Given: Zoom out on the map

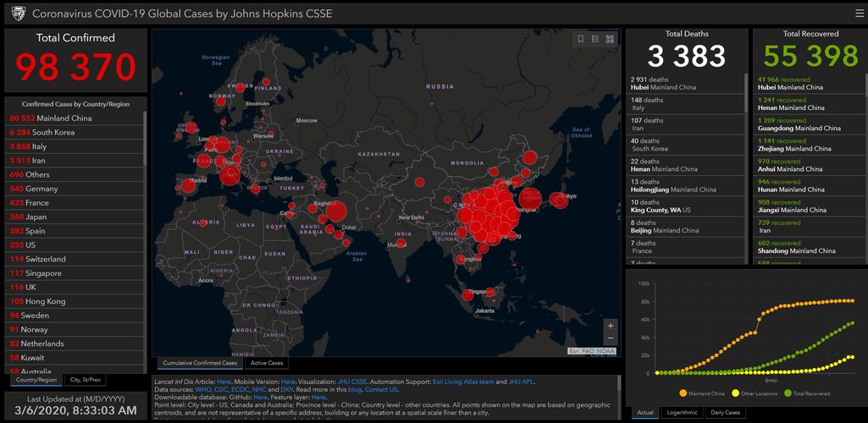Looking at the screenshot, I should coord(611,339).
